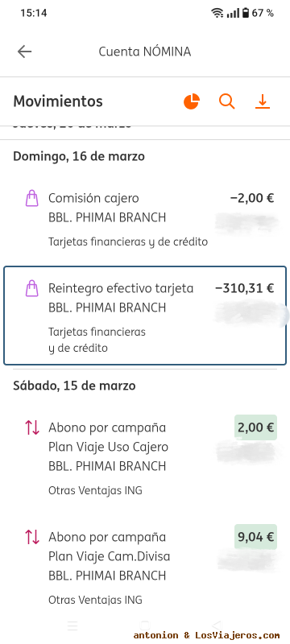Tap transfer arrows icon for Cam.Divisa

32,537
